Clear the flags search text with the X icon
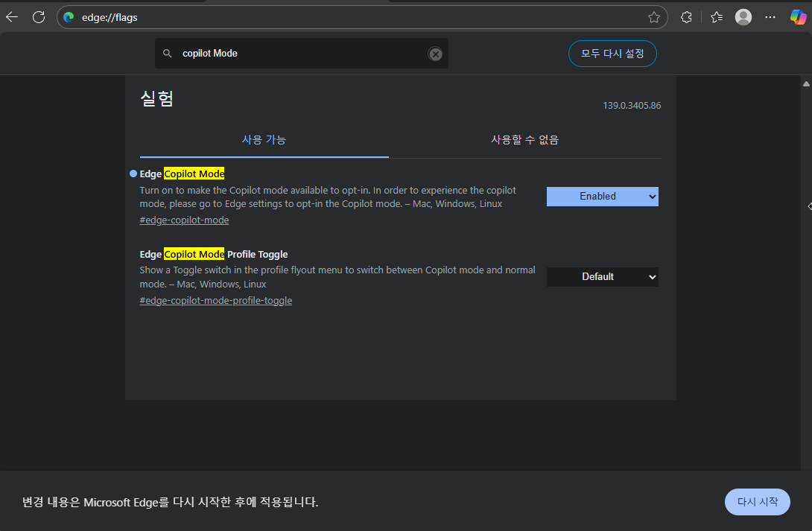 [x=436, y=54]
